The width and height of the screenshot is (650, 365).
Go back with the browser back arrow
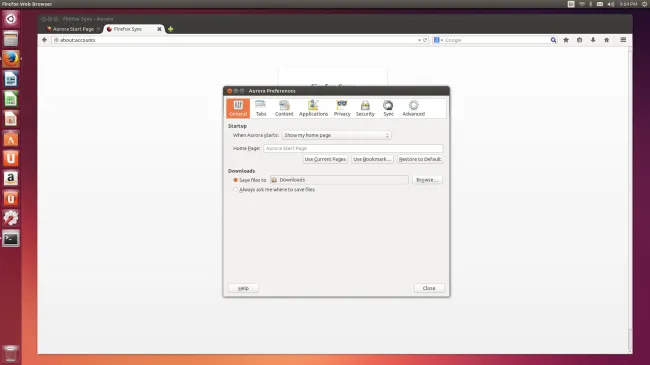[x=44, y=40]
